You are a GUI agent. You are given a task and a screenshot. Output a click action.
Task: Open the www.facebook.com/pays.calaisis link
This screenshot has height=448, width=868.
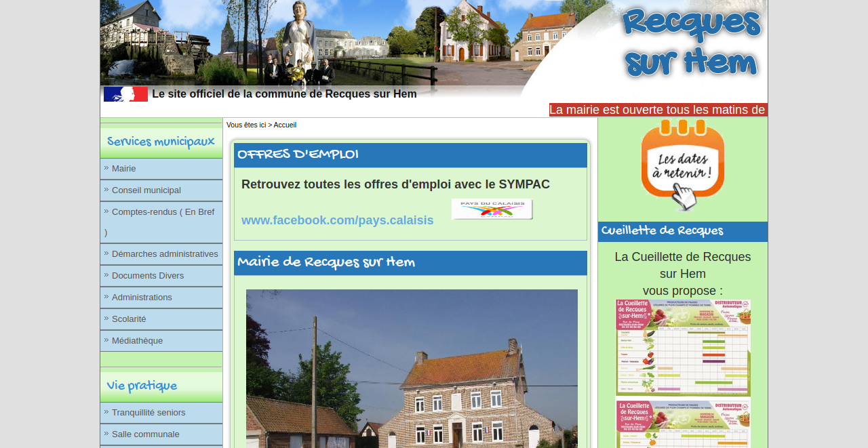337,220
